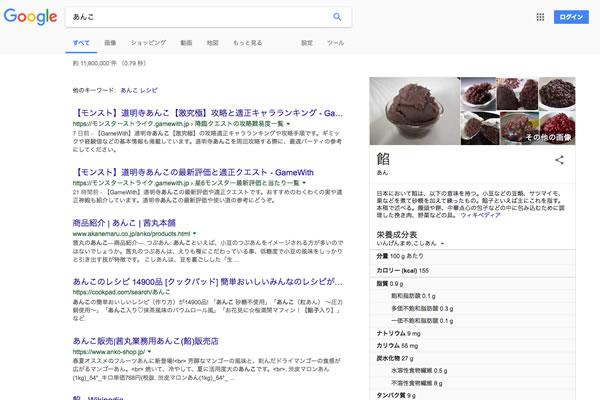This screenshot has width=600, height=400.
Task: Open 設定 menu
Action: coord(307,43)
